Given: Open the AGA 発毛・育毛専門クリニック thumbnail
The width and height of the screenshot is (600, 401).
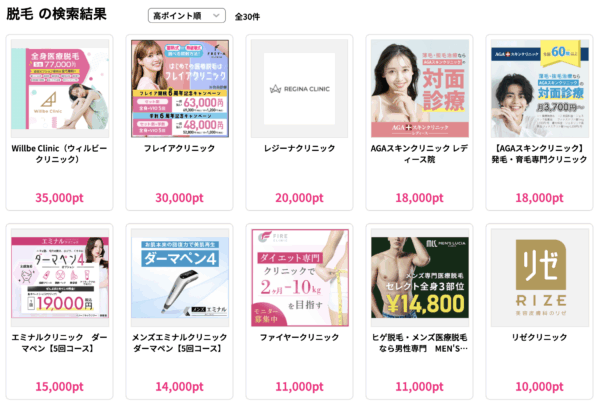Looking at the screenshot, I should (x=540, y=88).
